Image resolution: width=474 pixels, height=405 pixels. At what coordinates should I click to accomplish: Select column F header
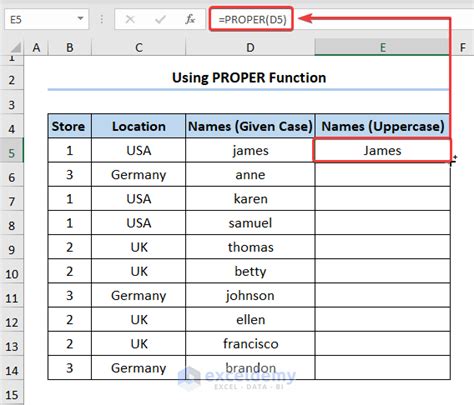(463, 48)
